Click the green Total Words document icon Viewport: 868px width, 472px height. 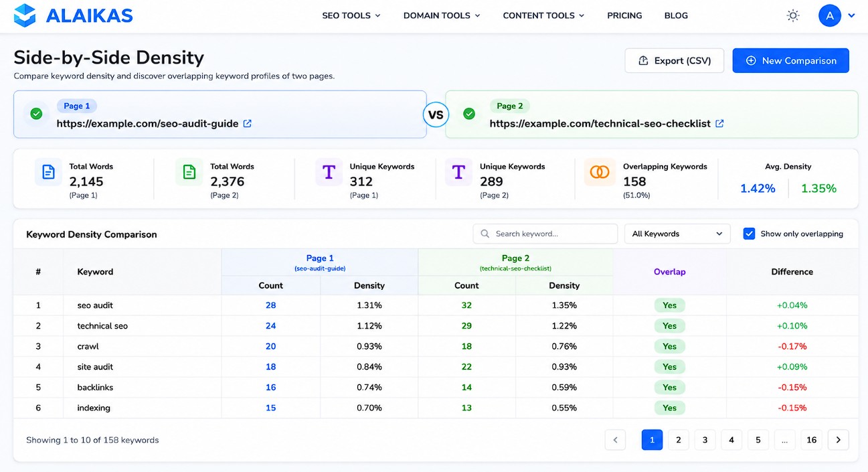pyautogui.click(x=189, y=172)
